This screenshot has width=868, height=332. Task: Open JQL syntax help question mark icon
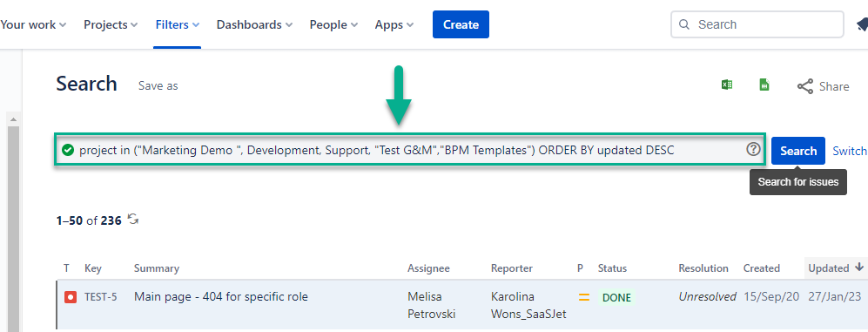(753, 149)
